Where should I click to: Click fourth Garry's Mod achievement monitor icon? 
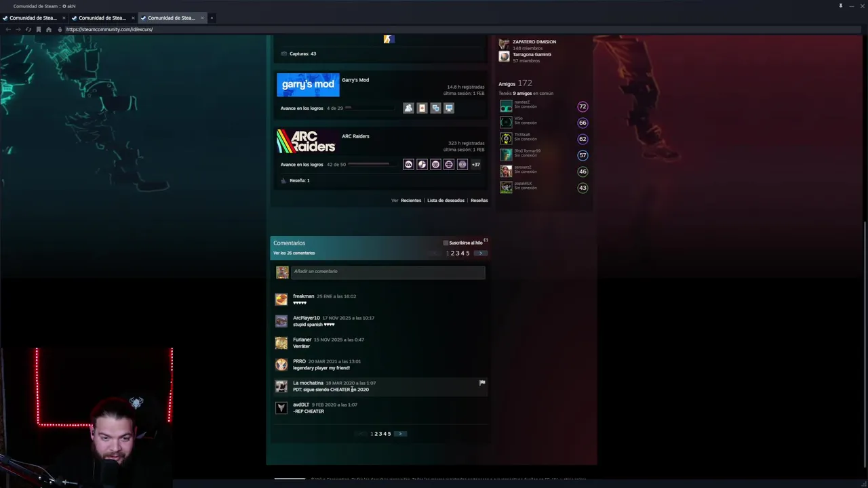click(x=449, y=108)
